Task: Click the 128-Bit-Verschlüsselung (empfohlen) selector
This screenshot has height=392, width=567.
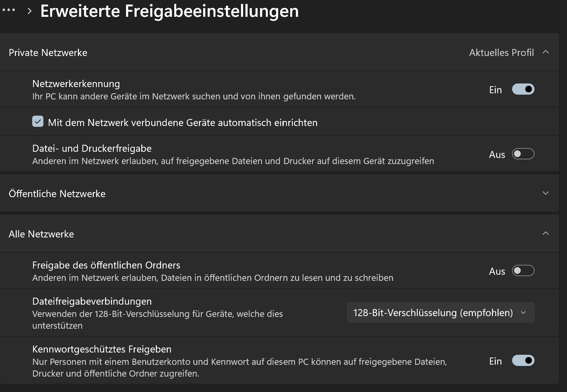Action: click(x=440, y=312)
